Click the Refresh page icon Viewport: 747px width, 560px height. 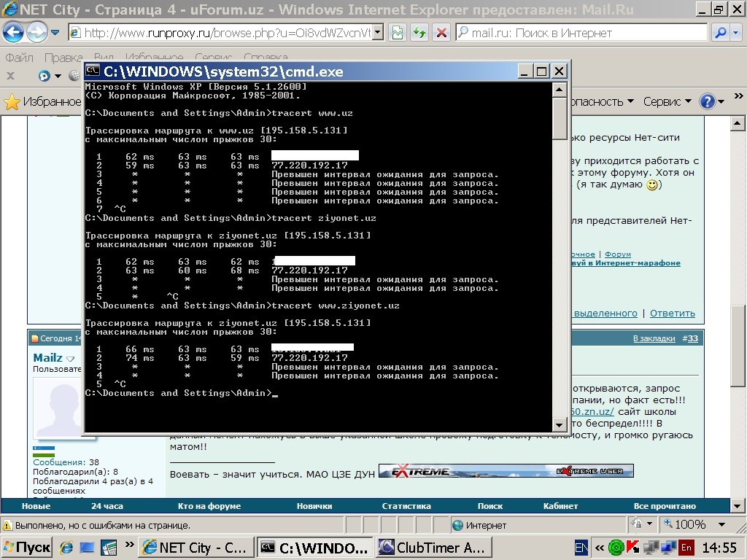click(x=419, y=32)
